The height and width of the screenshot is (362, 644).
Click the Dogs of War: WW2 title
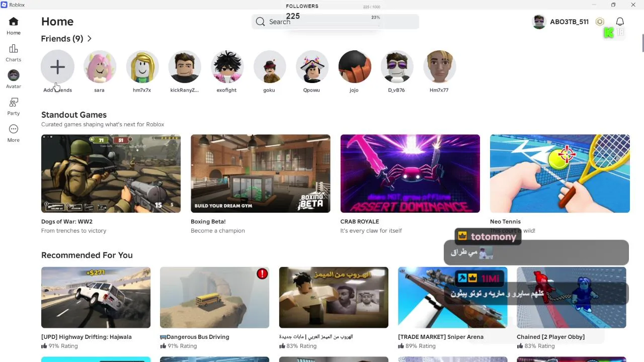point(67,221)
